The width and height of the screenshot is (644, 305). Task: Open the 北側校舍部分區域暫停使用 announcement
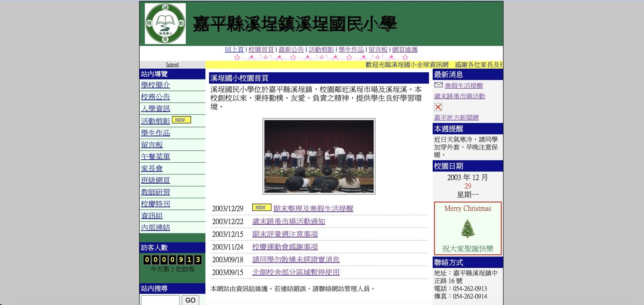pos(296,272)
